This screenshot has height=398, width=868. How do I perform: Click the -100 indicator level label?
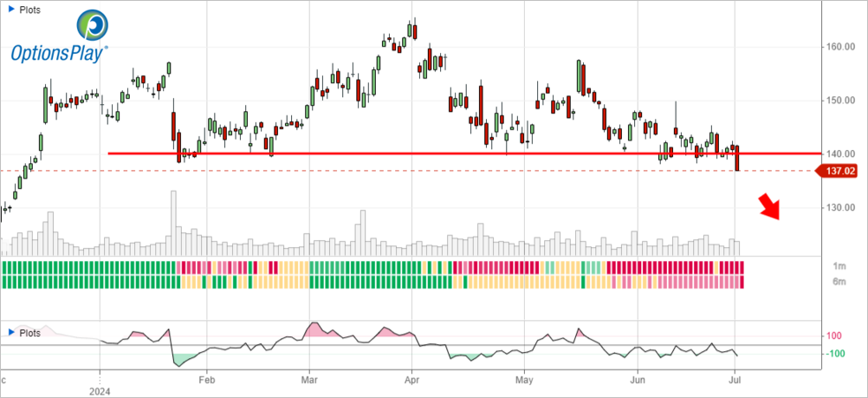pos(833,354)
